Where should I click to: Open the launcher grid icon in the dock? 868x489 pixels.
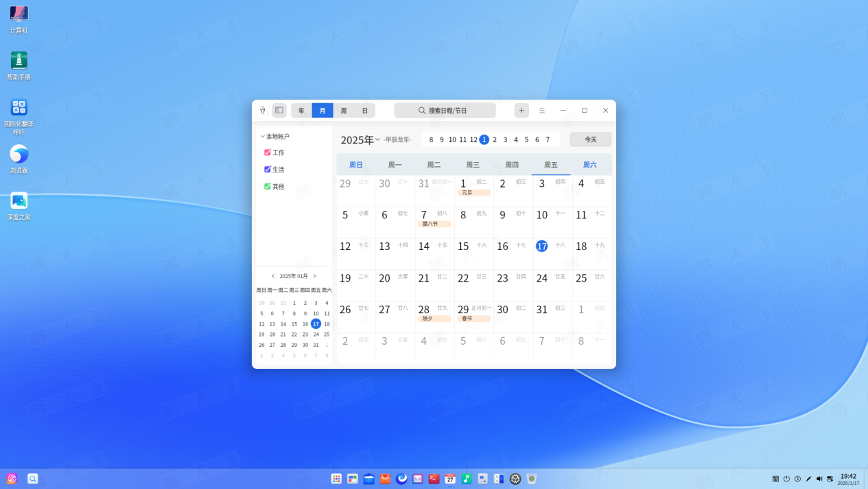336,479
